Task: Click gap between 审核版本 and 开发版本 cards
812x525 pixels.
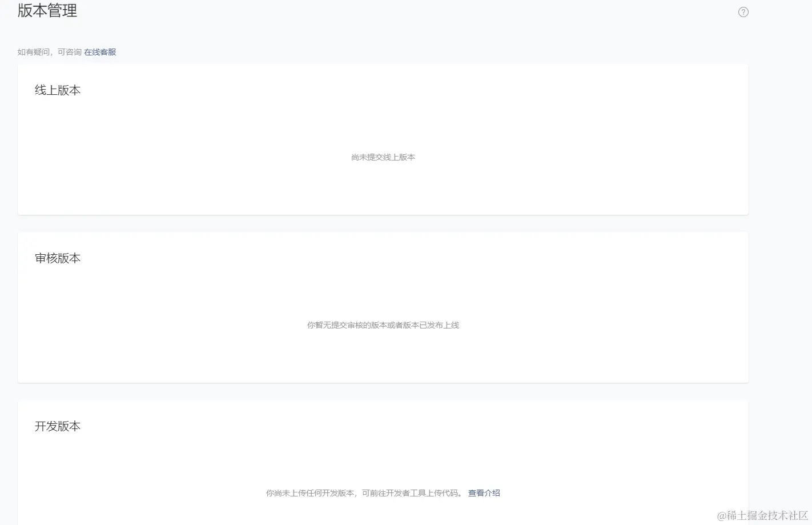Action: (383, 391)
